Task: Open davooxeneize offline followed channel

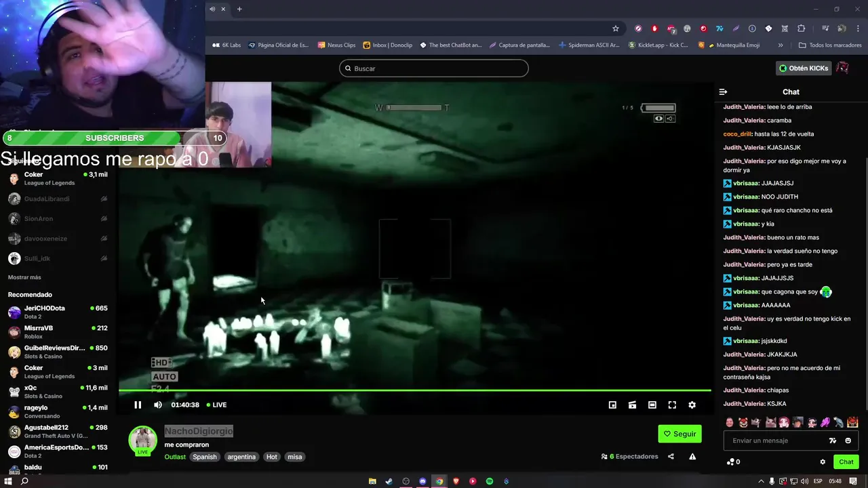Action: point(59,239)
